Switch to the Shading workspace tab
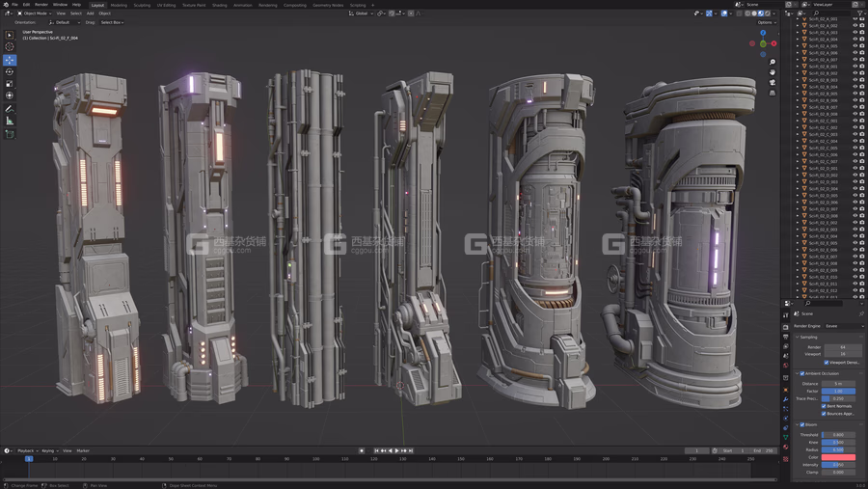Viewport: 868px width, 489px height. pyautogui.click(x=220, y=5)
